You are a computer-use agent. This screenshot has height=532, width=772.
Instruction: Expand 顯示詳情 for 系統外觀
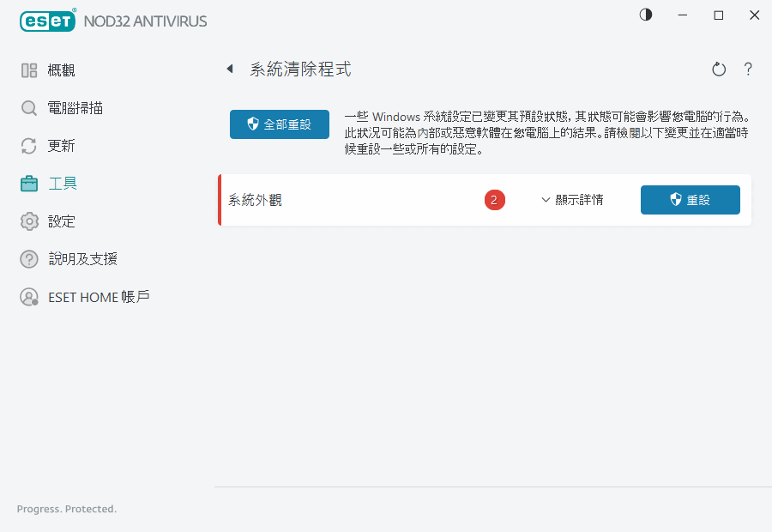click(572, 199)
